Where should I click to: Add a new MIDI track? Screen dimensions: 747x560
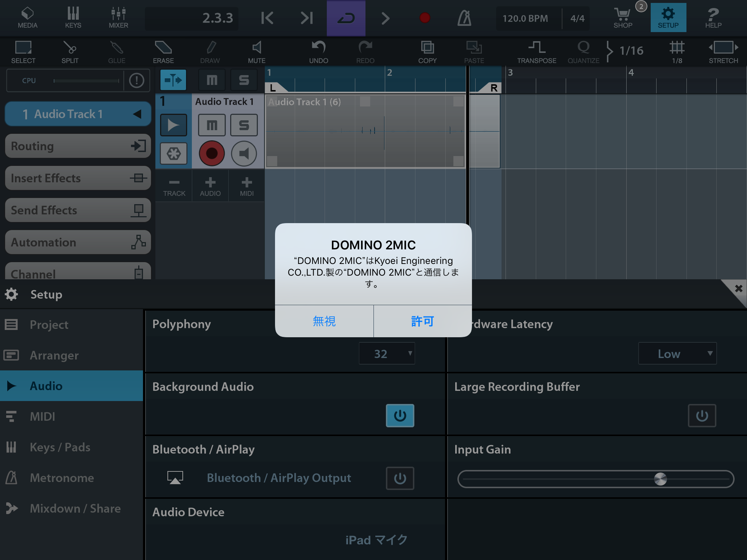pyautogui.click(x=247, y=186)
